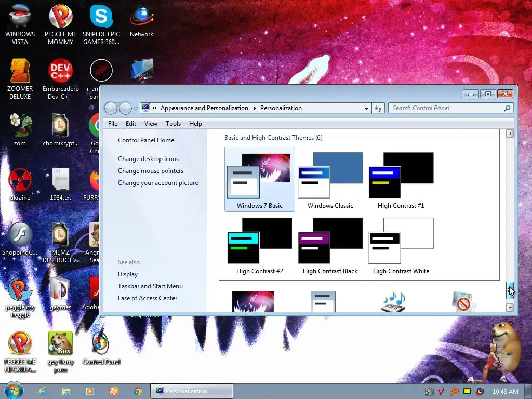
Task: Select the Network desktop icon
Action: pyautogui.click(x=141, y=21)
